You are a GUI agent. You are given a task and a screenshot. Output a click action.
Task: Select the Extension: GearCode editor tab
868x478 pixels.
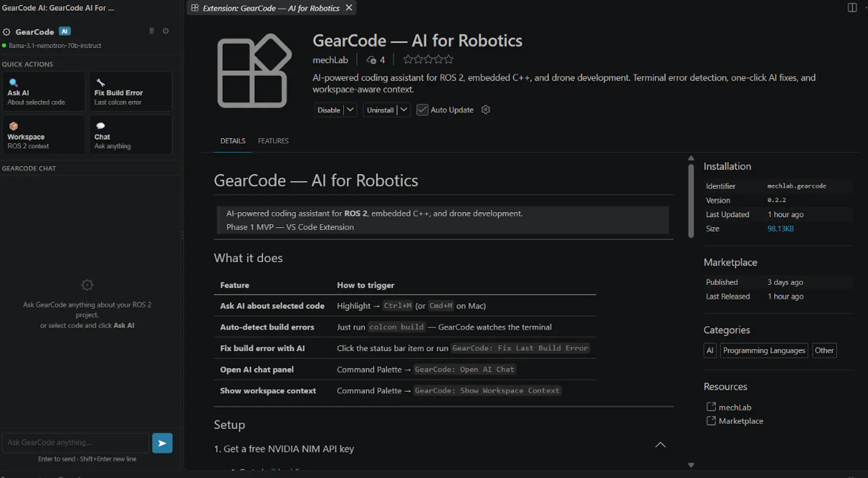(x=271, y=8)
